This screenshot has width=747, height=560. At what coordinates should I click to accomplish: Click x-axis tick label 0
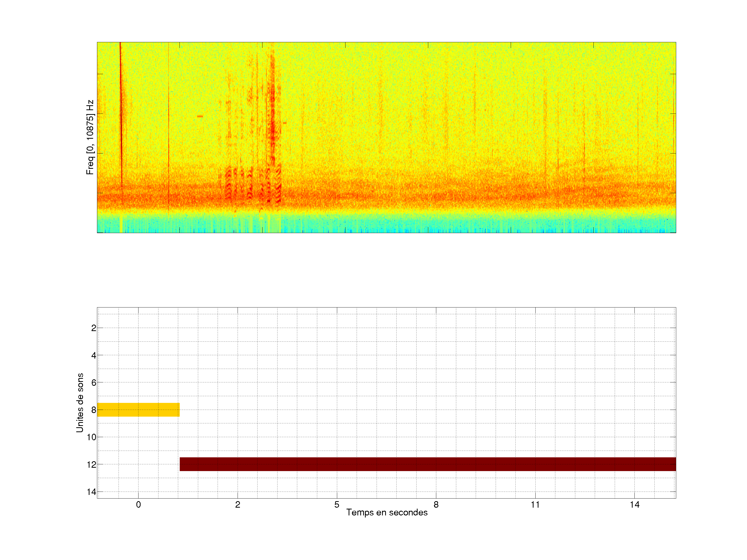coord(138,505)
